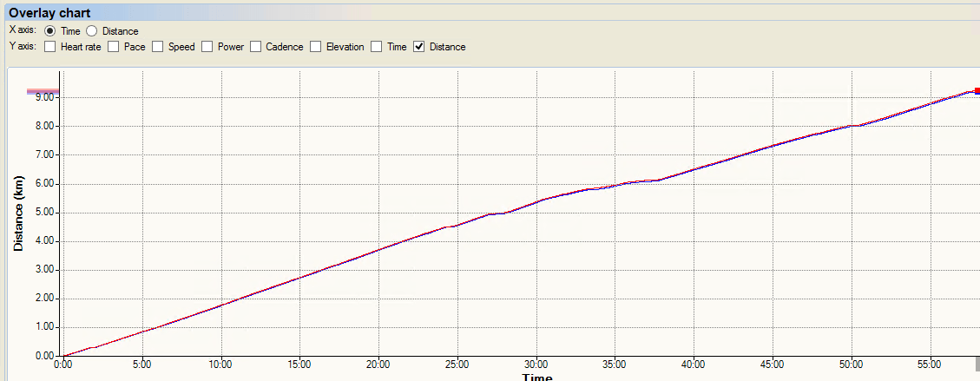Click the 20:00 time axis label
The image size is (980, 381).
coord(378,365)
